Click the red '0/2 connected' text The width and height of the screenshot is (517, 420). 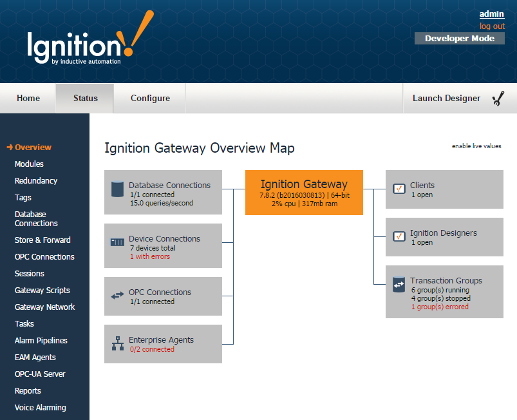pos(152,349)
